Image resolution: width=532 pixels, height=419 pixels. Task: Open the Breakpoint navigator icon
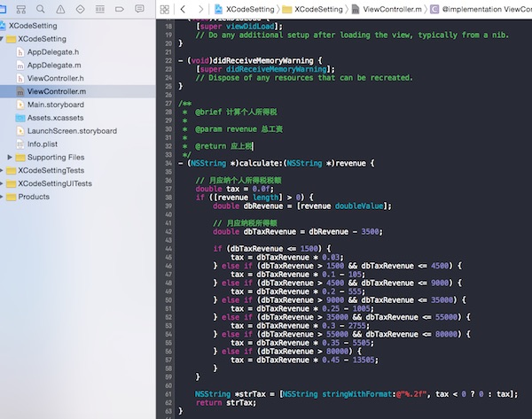pyautogui.click(x=120, y=9)
